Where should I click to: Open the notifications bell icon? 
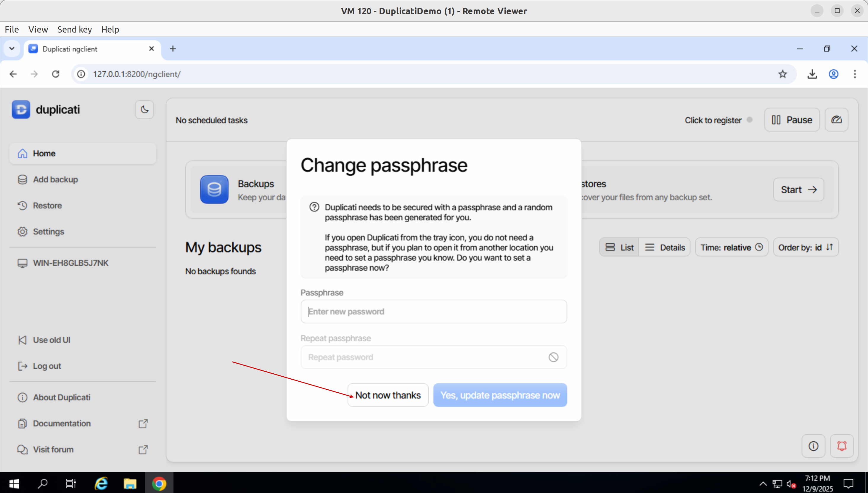(x=842, y=446)
